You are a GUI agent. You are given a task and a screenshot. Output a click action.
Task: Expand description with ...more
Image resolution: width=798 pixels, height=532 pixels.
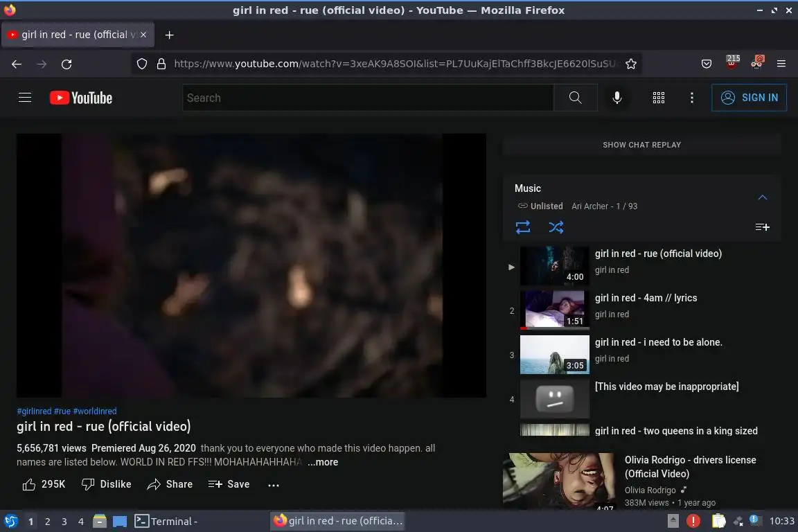323,462
